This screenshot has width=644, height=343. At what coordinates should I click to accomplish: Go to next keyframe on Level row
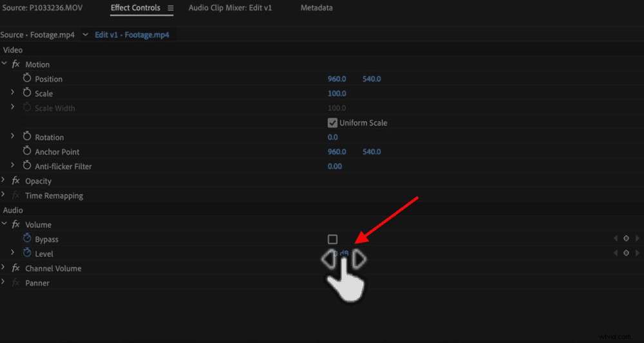[637, 253]
